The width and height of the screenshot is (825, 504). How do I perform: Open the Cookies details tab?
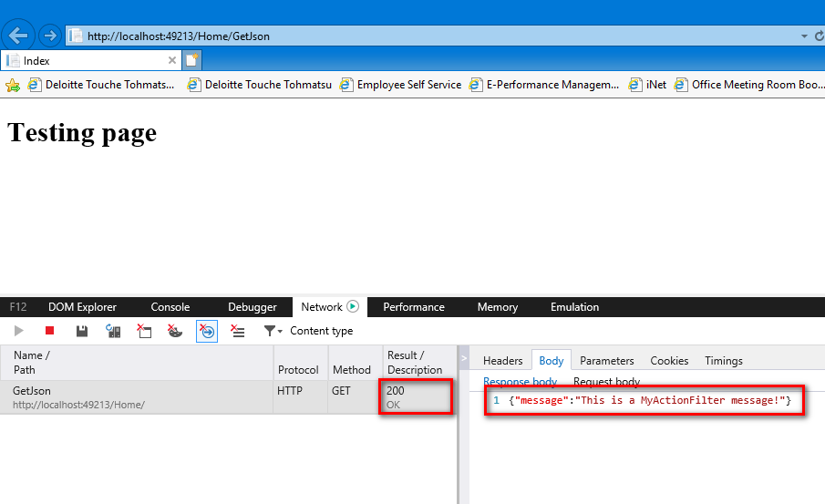tap(669, 360)
